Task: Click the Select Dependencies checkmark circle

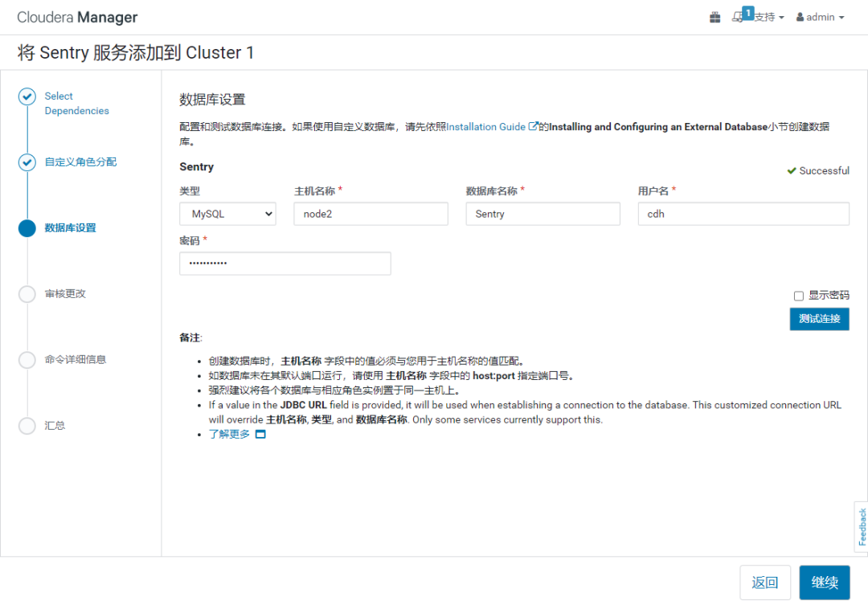Action: point(27,96)
